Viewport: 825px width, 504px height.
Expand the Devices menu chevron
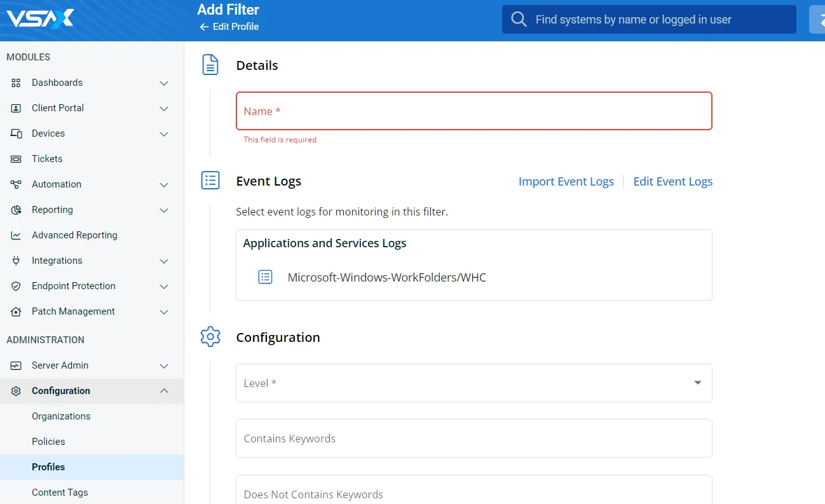pos(164,134)
